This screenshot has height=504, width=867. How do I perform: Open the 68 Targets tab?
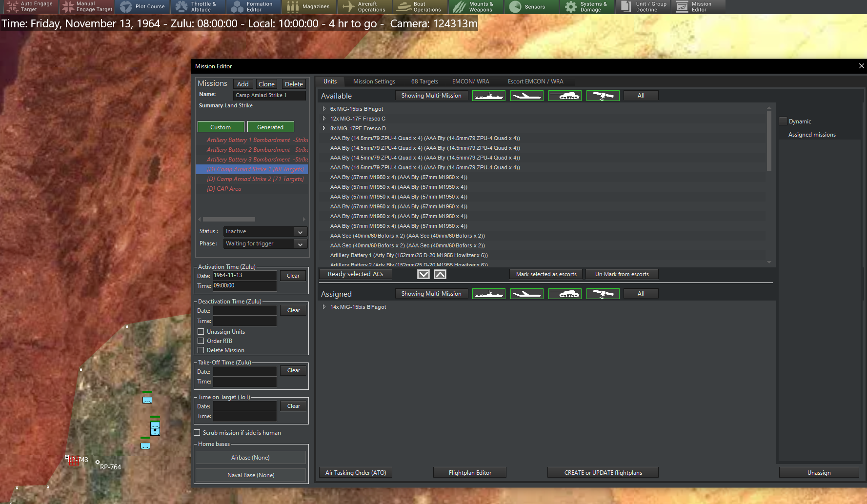424,81
